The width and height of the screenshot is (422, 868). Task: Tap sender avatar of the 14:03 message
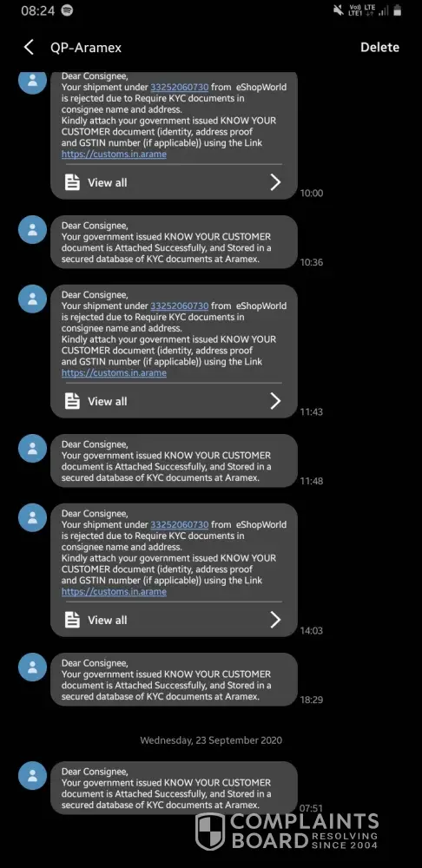tap(32, 517)
